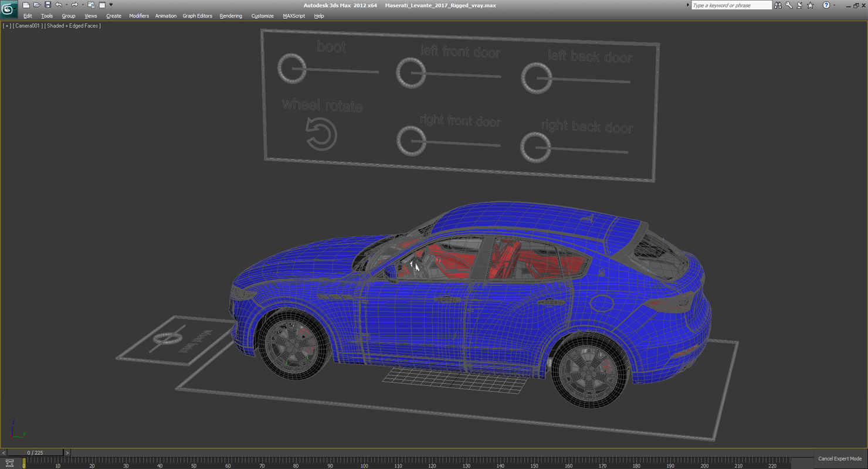Open the MAXScript menu

[294, 16]
